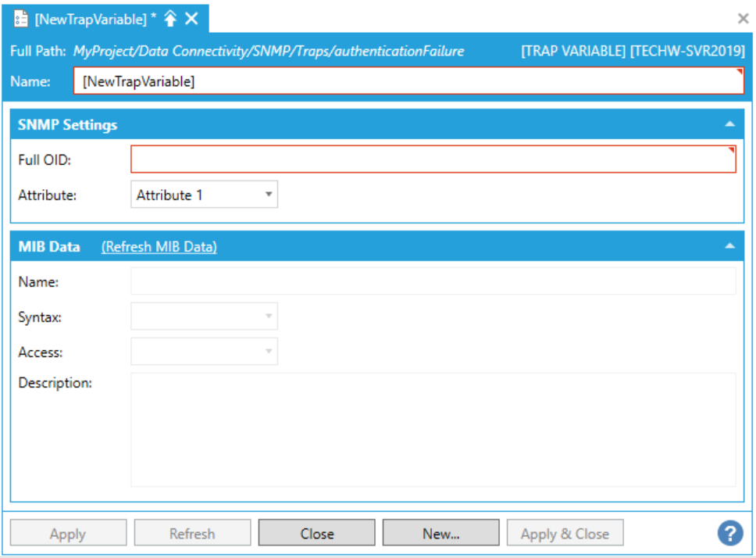The width and height of the screenshot is (756, 558).
Task: Focus the Full OID input field
Action: pos(433,159)
